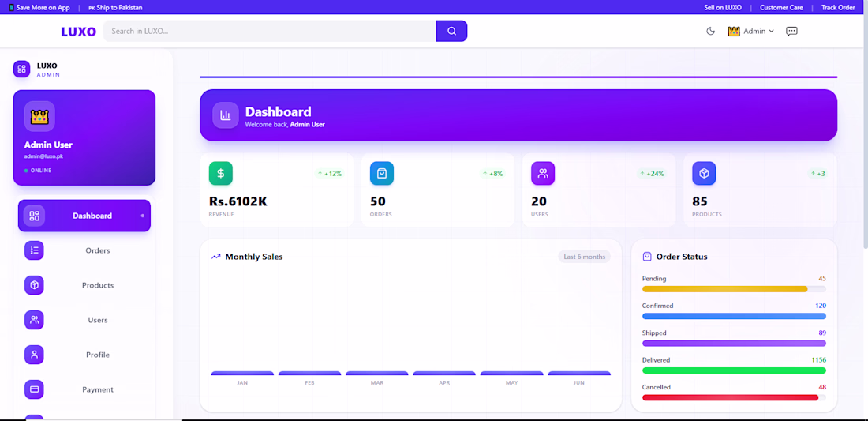Click the Last 6 months badge
The width and height of the screenshot is (868, 421).
point(585,257)
